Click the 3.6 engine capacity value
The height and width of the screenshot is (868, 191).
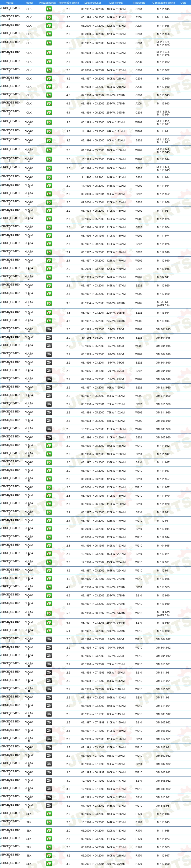pyautogui.click(x=68, y=303)
